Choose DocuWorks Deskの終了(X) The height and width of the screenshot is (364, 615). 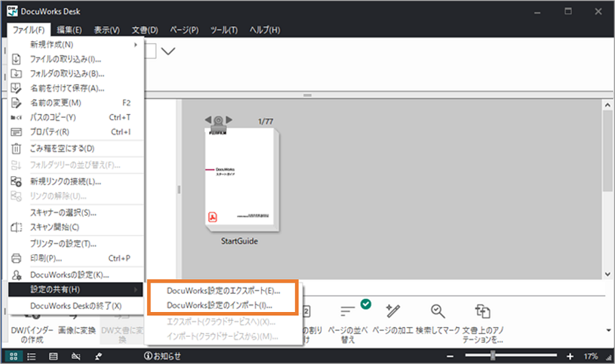[x=76, y=306]
